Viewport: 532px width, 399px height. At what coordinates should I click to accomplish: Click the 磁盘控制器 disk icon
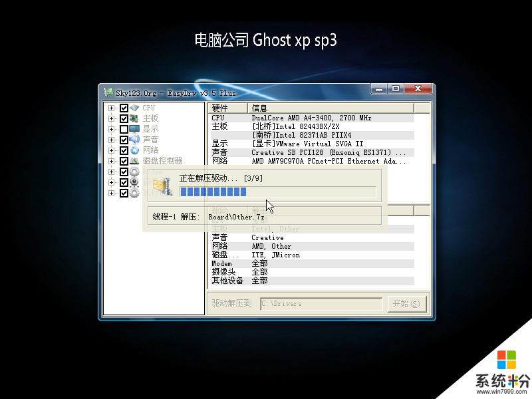click(x=134, y=161)
